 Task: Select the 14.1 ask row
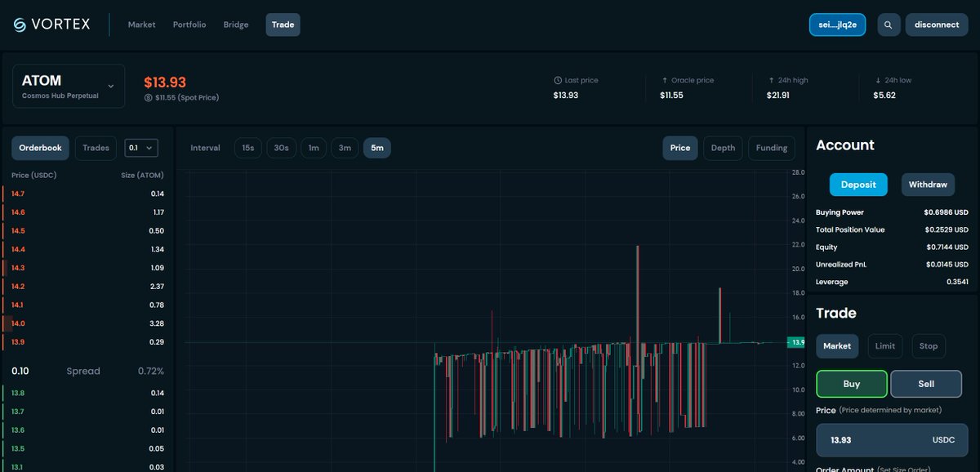tap(87, 305)
